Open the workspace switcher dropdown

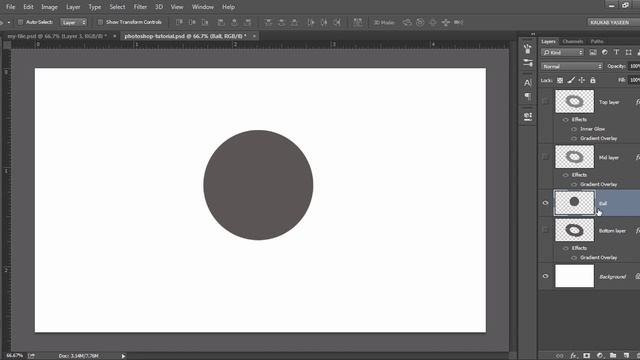(613, 22)
